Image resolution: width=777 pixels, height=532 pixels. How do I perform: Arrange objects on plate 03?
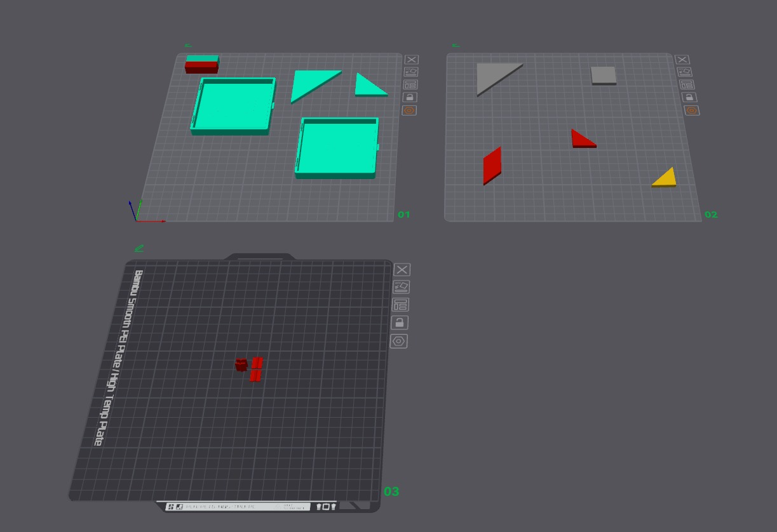pos(401,305)
